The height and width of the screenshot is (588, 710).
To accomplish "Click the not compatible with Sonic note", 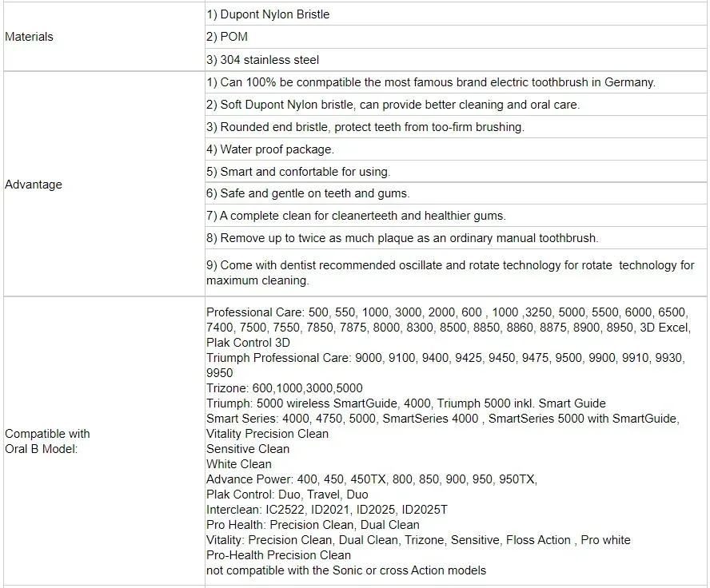I will click(x=346, y=570).
